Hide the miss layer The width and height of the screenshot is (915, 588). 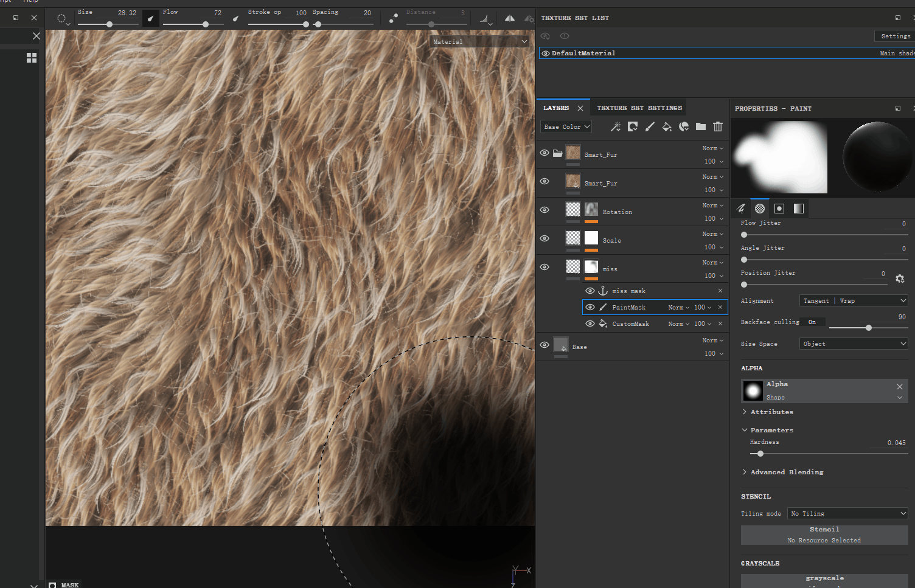(544, 267)
